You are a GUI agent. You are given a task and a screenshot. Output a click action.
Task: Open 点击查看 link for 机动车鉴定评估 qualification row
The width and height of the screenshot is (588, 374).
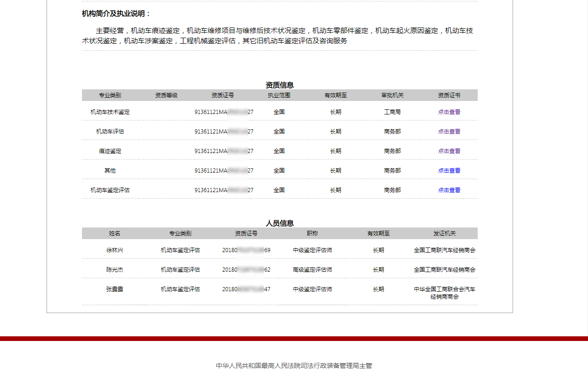[x=449, y=190]
